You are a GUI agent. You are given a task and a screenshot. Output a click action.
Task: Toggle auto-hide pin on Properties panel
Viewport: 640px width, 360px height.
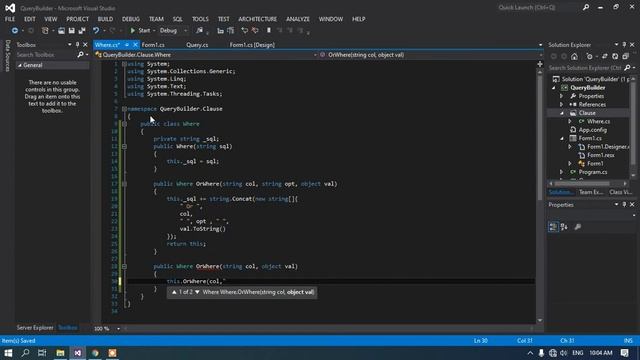click(624, 205)
